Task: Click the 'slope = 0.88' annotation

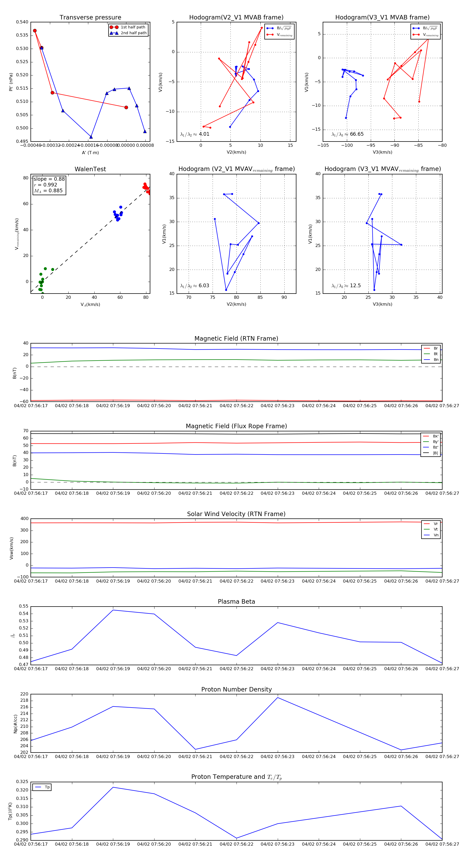Action: click(49, 179)
